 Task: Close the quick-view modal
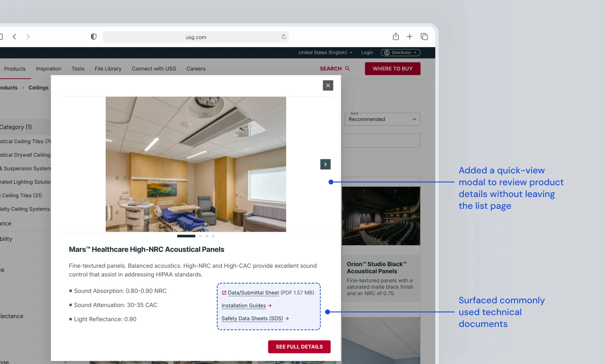click(x=328, y=86)
